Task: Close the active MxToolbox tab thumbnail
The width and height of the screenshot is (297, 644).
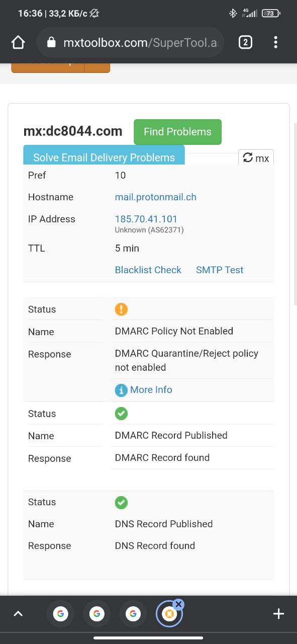Action: (178, 604)
